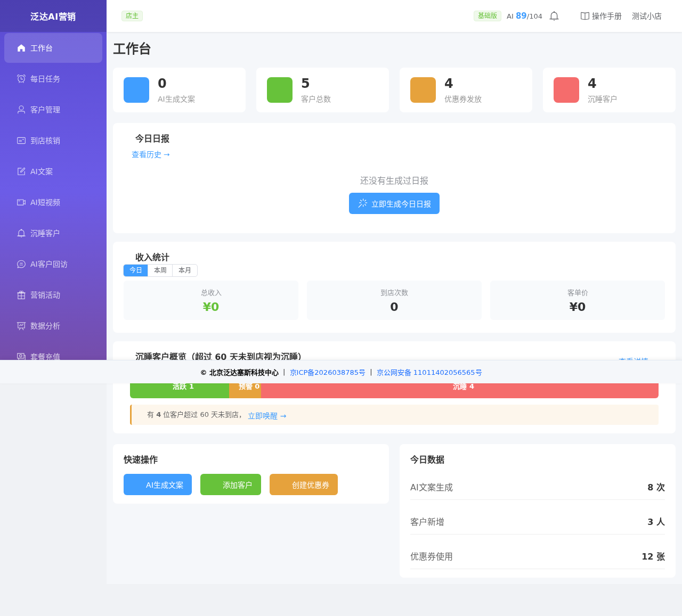Click the red tile icon for 沉睡客户 stat
The width and height of the screenshot is (682, 616).
point(566,90)
